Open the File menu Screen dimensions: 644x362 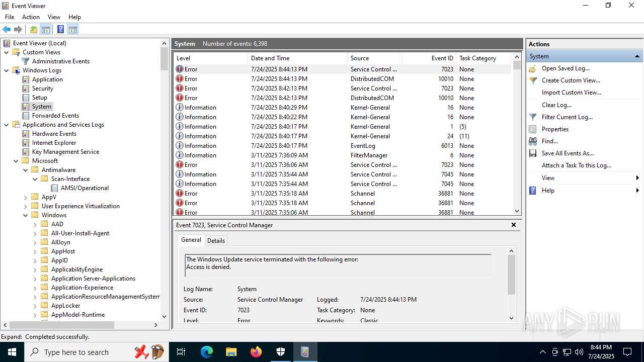point(10,17)
